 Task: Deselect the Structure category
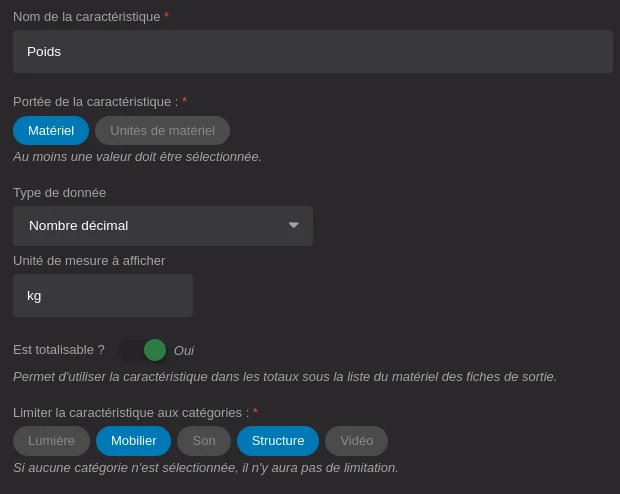[277, 441]
